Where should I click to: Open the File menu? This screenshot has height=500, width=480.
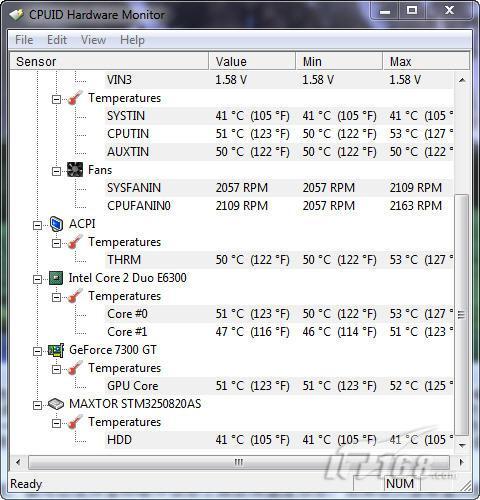tap(24, 40)
